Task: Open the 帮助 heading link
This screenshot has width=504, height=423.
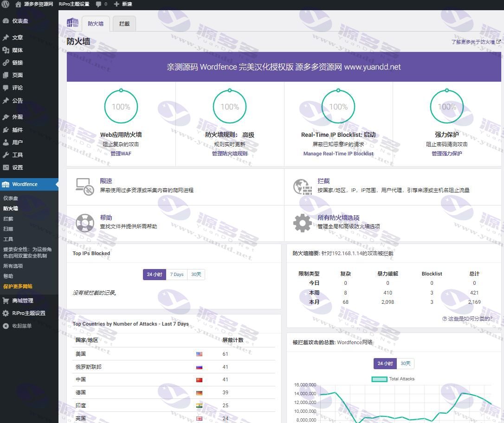Action: click(106, 218)
